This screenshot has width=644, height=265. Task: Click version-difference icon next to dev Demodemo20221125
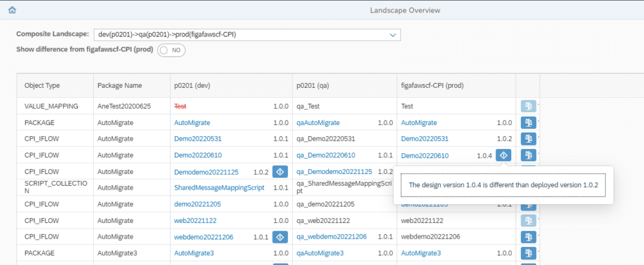point(280,171)
